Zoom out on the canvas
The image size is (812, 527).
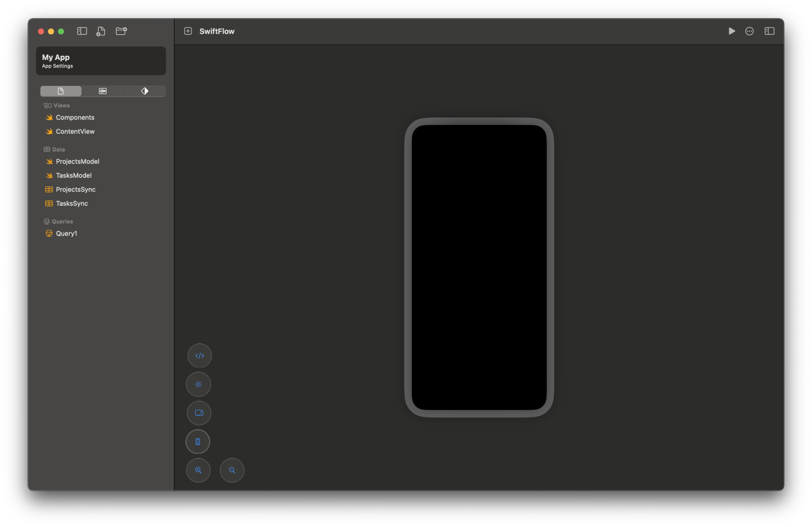pyautogui.click(x=232, y=471)
